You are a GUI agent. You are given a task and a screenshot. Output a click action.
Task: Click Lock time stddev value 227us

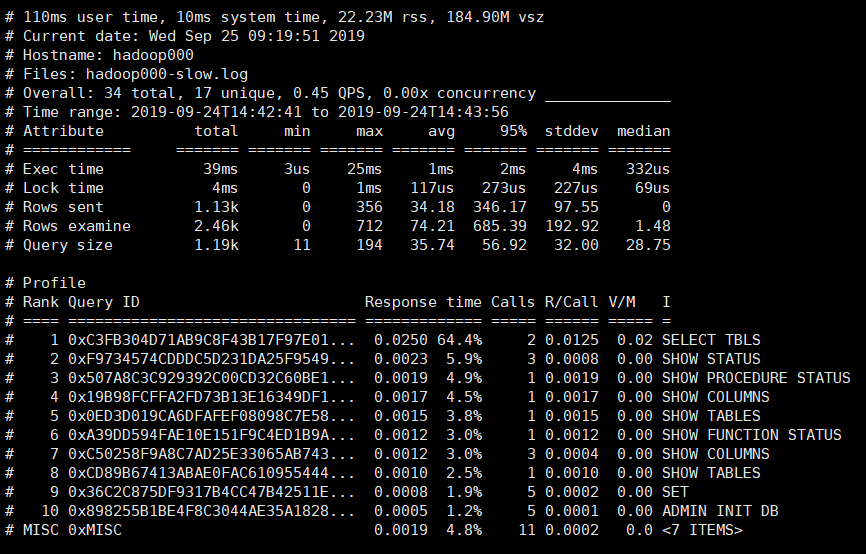(x=575, y=188)
